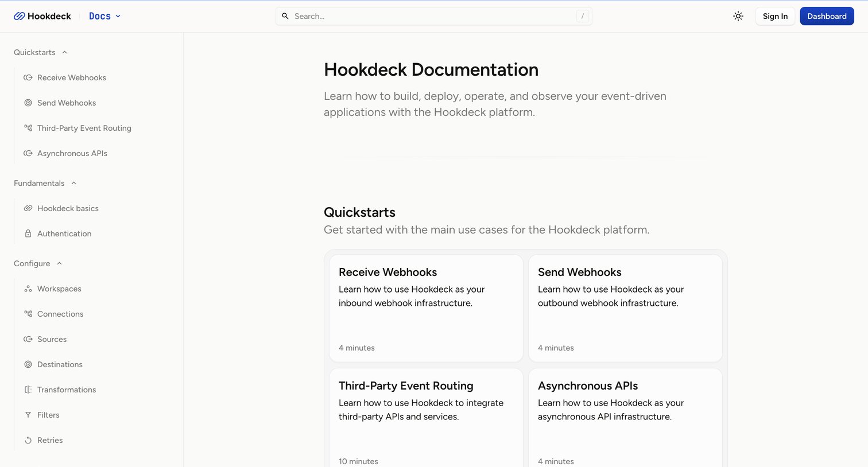This screenshot has width=868, height=467.
Task: Open the Connections page
Action: coord(60,314)
